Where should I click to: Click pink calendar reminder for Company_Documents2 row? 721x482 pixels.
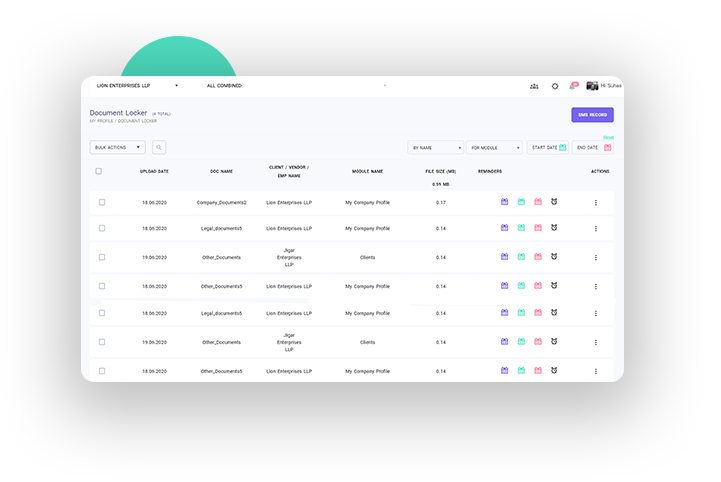(537, 202)
